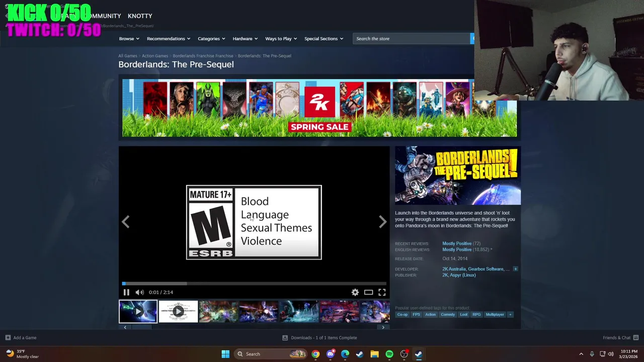Focus the Search the store field
This screenshot has width=644, height=362.
[x=412, y=39]
